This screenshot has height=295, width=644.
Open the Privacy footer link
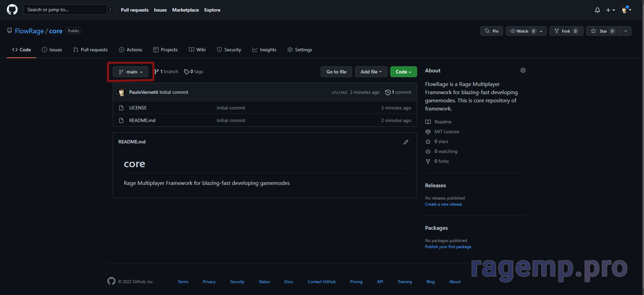[209, 282]
